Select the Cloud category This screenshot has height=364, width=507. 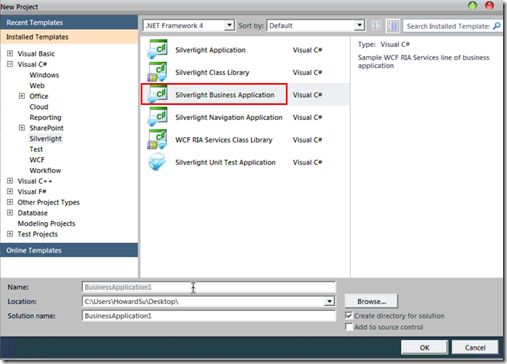point(39,107)
